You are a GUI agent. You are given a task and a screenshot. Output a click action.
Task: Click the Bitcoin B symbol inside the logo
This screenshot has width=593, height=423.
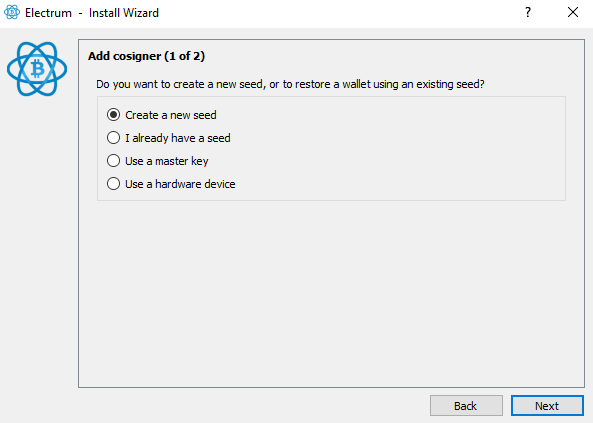37,69
